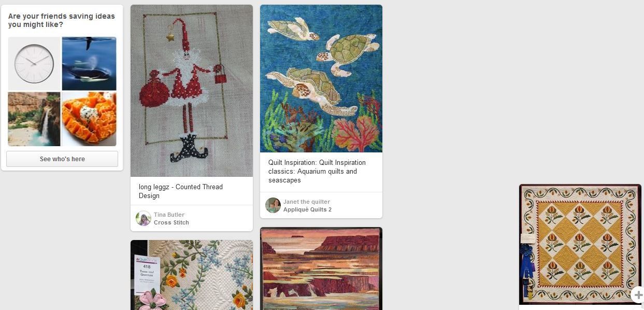
Task: Click the Quilt Inspiration Aquarium quilts description
Action: [x=317, y=171]
